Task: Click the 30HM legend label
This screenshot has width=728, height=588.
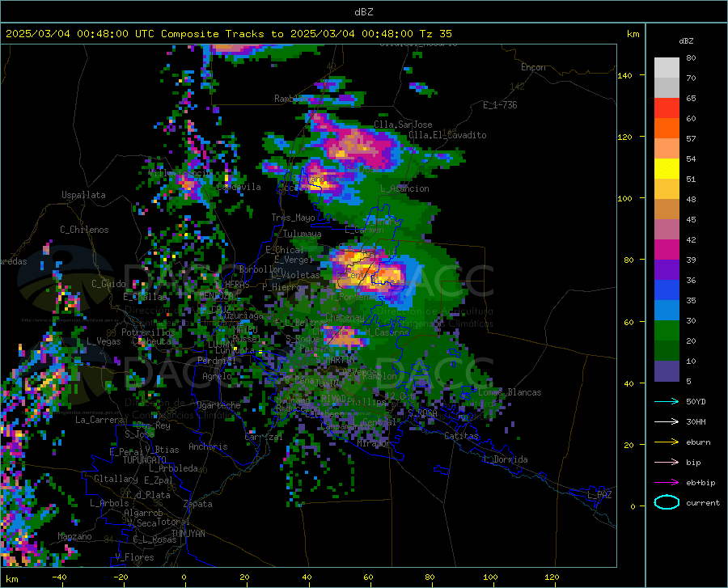Action: (x=696, y=422)
